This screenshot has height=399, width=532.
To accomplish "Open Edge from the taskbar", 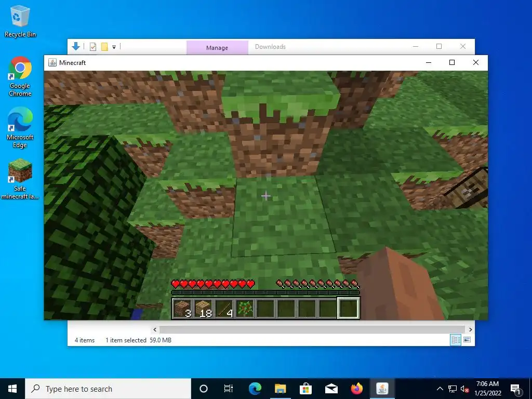I will 255,389.
